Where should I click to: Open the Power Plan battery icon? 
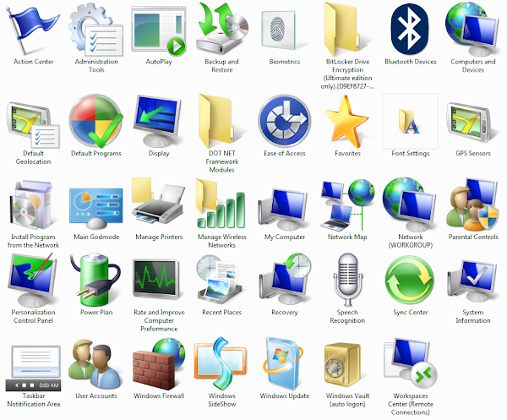[95, 280]
